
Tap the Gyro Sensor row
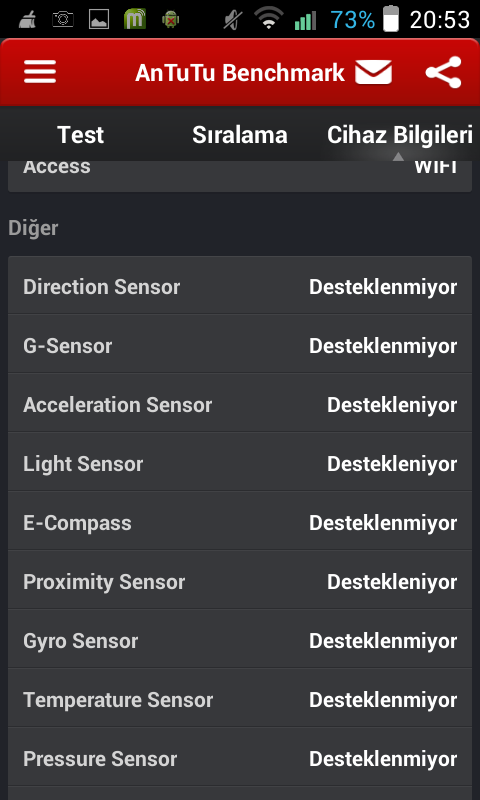[x=240, y=641]
